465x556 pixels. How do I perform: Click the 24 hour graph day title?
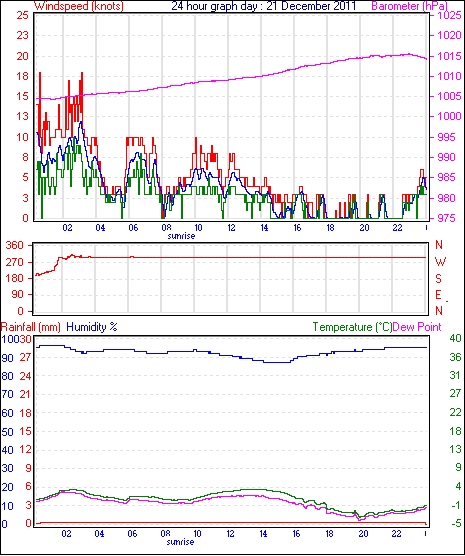coord(264,6)
